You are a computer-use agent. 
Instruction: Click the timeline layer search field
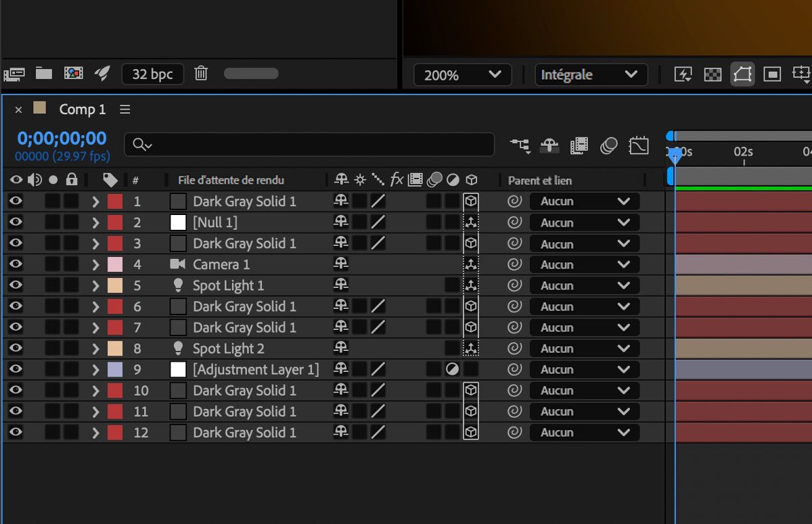[x=309, y=145]
